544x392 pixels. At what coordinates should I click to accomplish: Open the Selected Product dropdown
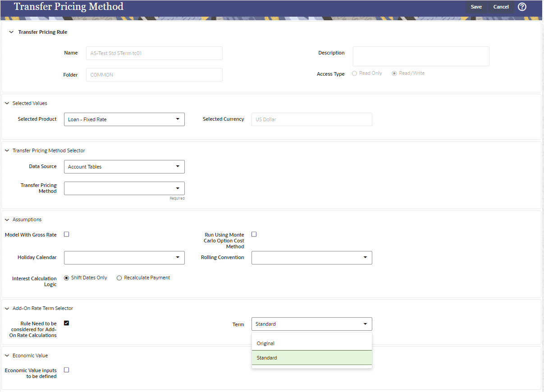tap(178, 119)
